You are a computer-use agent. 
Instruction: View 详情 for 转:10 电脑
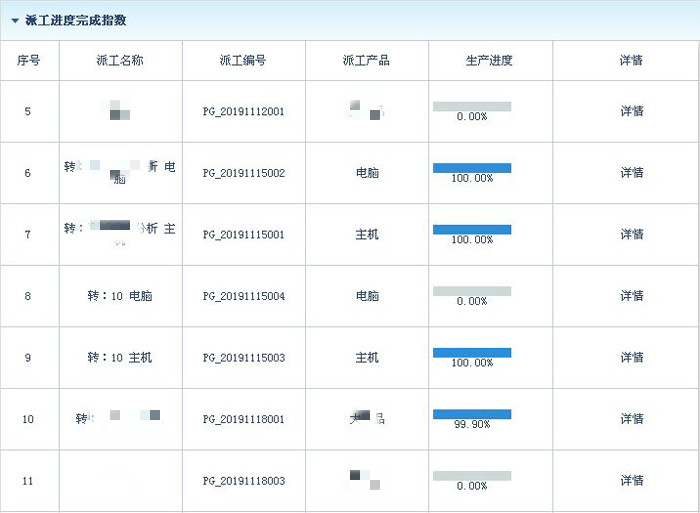[631, 296]
